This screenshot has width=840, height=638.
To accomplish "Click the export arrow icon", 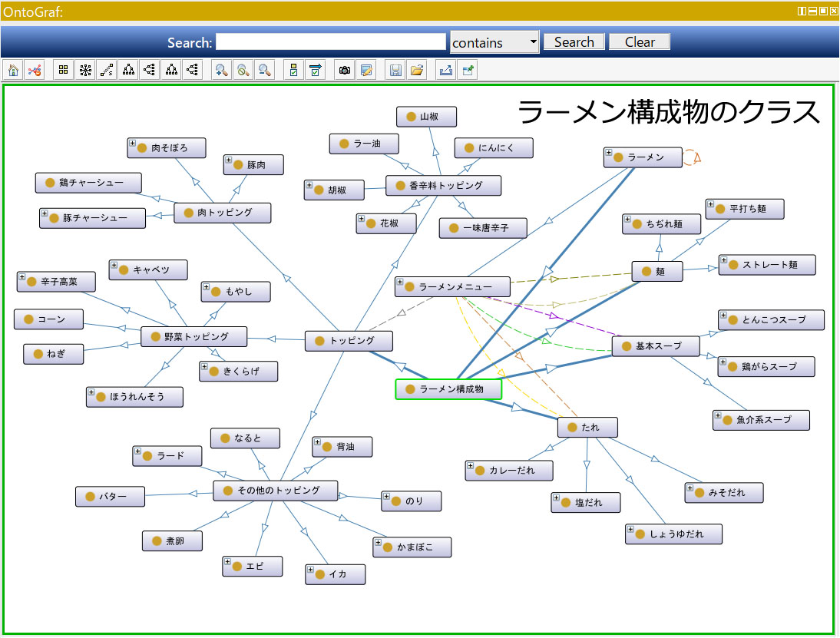I will point(445,70).
